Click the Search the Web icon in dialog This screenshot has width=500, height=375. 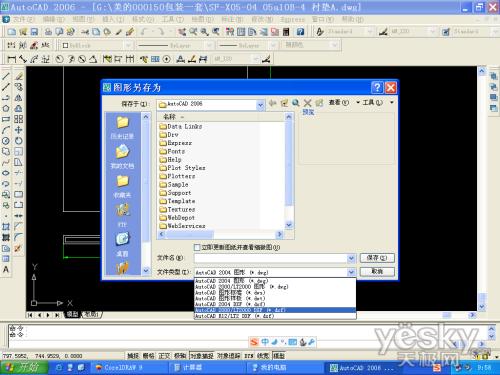295,103
